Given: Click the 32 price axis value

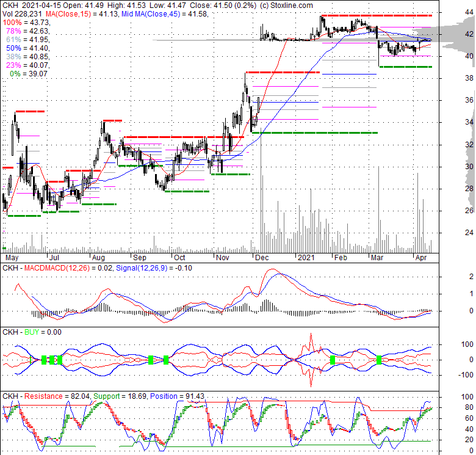Looking at the screenshot, I should coord(469,145).
